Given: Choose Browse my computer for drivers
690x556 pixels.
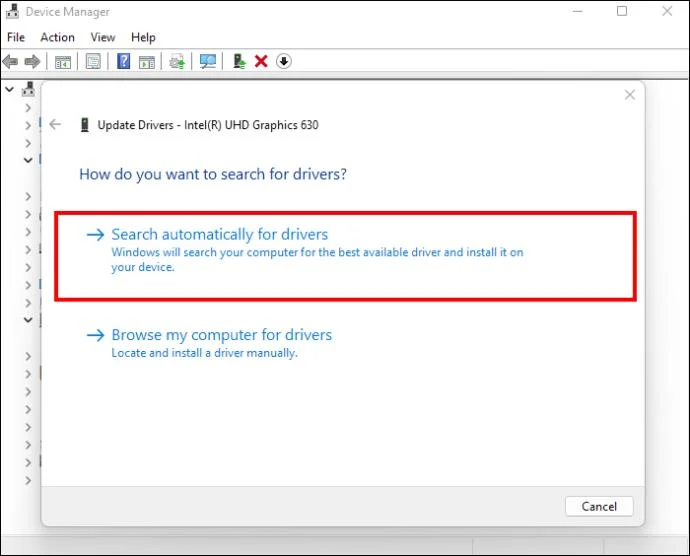Looking at the screenshot, I should point(209,343).
